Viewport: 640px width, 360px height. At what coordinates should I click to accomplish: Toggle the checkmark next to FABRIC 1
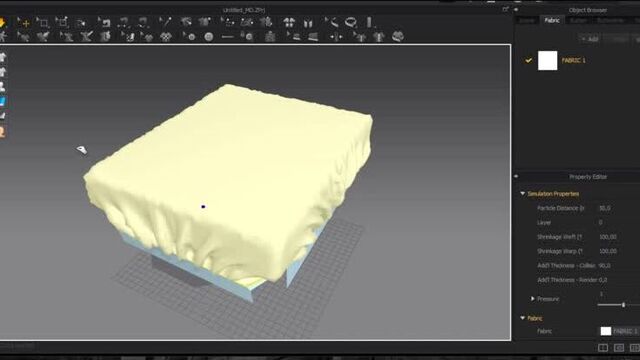529,60
